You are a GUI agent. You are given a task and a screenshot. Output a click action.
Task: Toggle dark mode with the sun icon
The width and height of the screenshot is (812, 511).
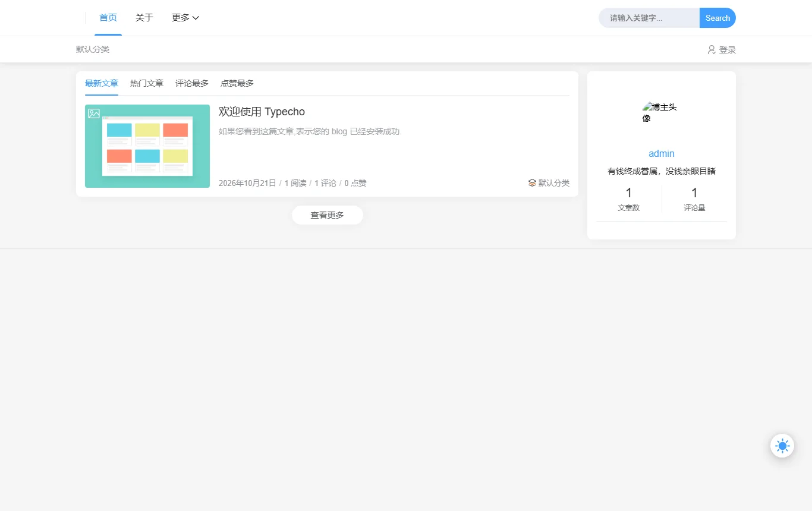(782, 446)
